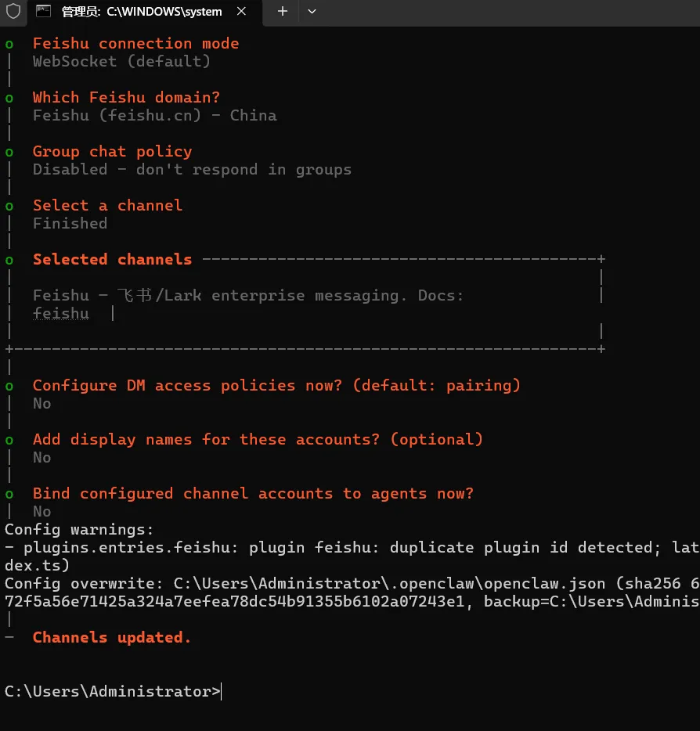Click 'Bind configured channel accounts to agents now?'
The width and height of the screenshot is (700, 731).
(253, 493)
